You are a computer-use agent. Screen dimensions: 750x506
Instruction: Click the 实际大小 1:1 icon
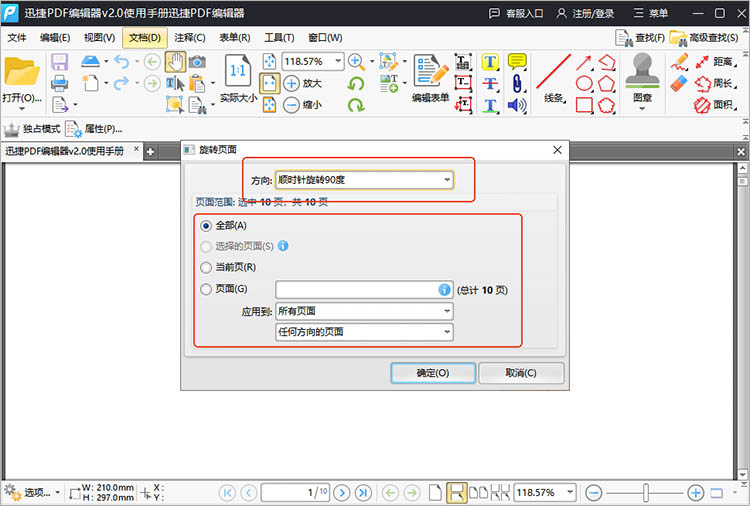coord(238,71)
